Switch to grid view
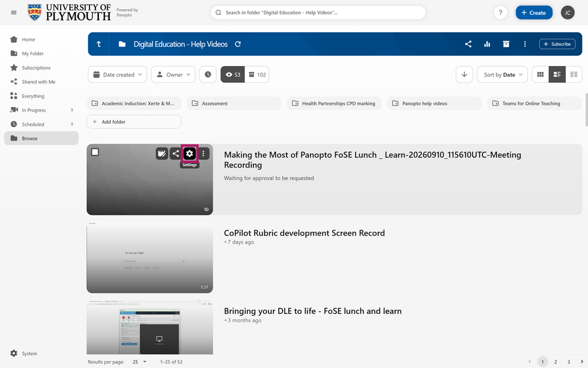 540,74
